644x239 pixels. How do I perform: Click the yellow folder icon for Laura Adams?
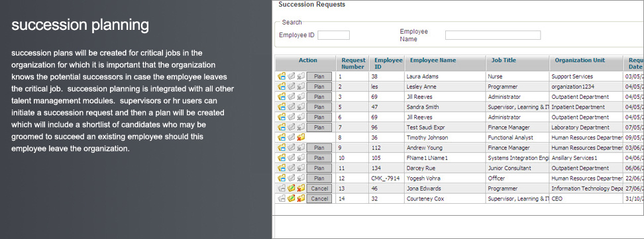tap(282, 76)
